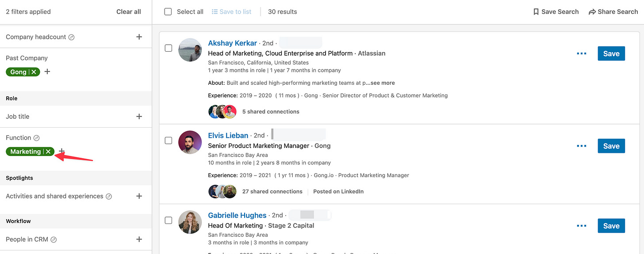Click shared connection avatars under Akshay Kerkar
This screenshot has height=254, width=644.
click(222, 112)
